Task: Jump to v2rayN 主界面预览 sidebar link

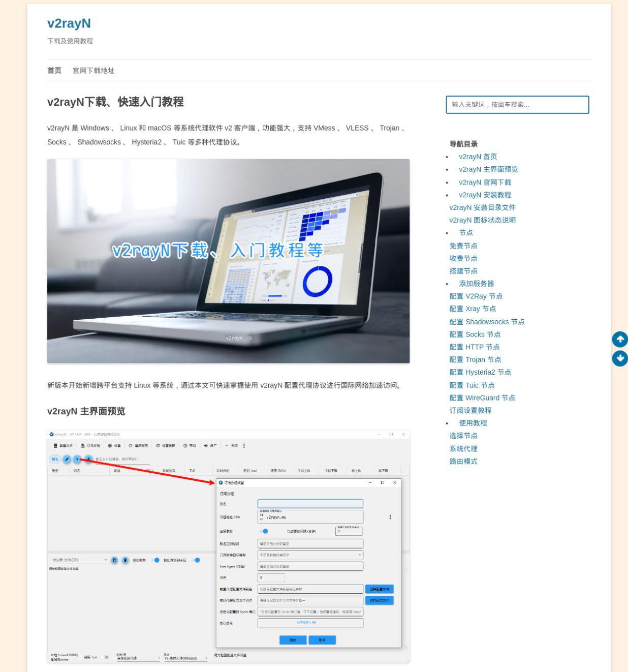Action: 488,169
